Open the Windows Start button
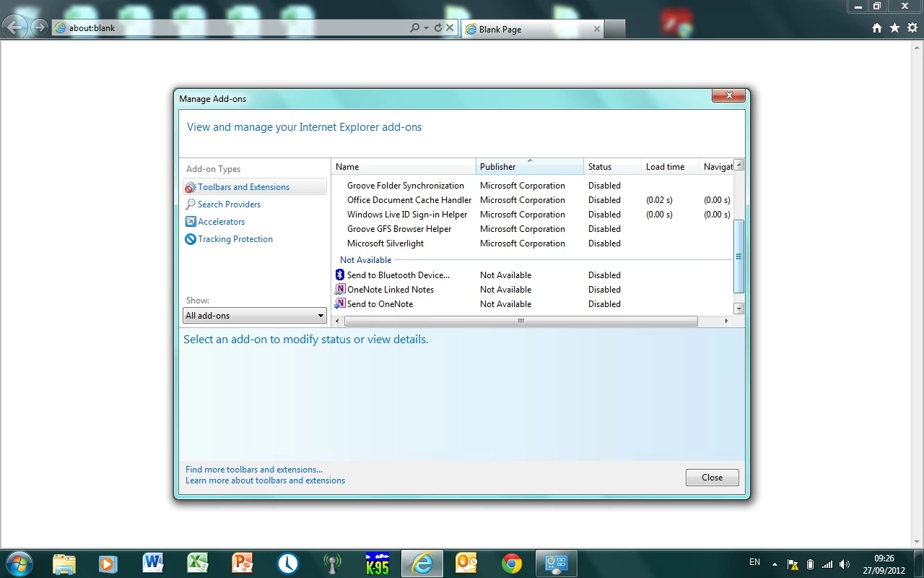 (19, 564)
